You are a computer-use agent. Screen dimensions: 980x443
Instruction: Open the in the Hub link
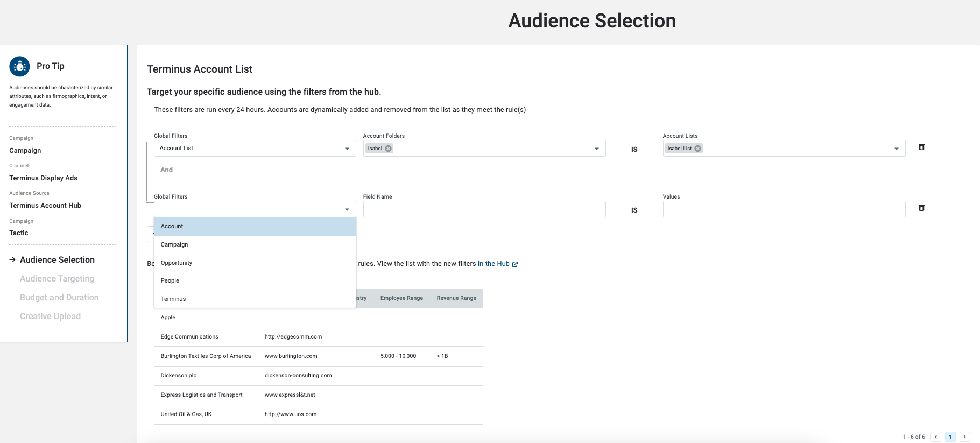[x=493, y=264]
